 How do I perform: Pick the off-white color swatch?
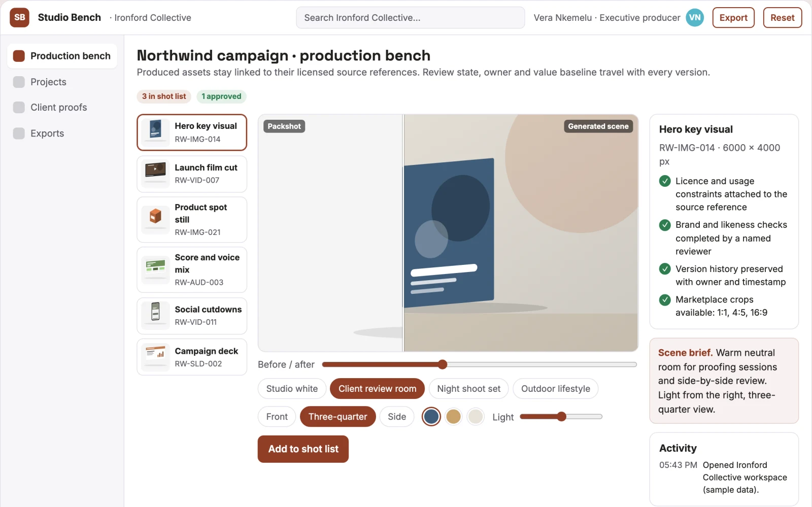tap(476, 417)
